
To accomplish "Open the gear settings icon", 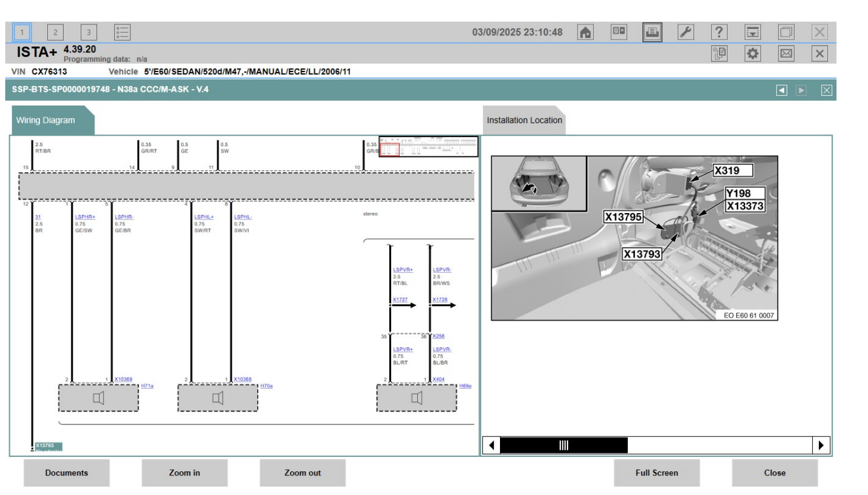I will tap(753, 54).
